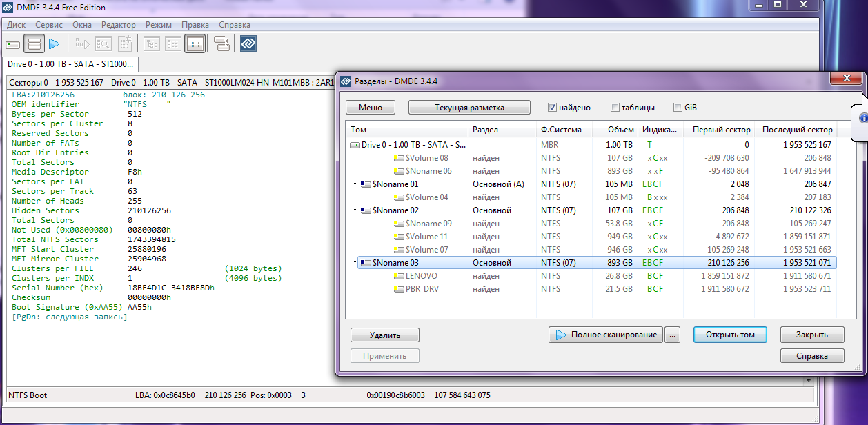868x425 pixels.
Task: Click the yellow volume icon of $Volume 08
Action: click(399, 158)
